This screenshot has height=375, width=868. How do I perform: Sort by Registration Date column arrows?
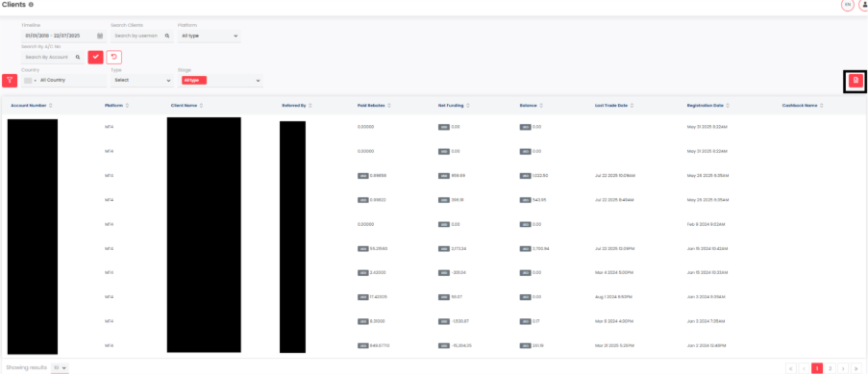point(728,105)
